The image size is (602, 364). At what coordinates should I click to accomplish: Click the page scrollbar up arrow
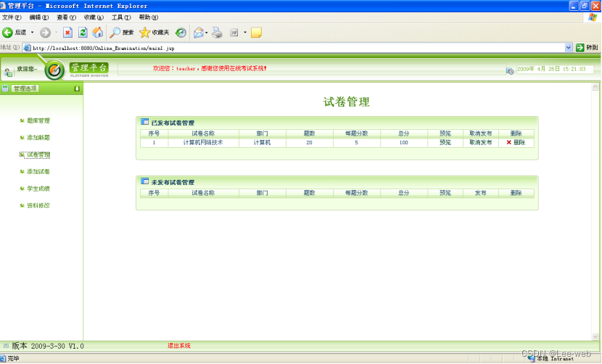point(595,87)
